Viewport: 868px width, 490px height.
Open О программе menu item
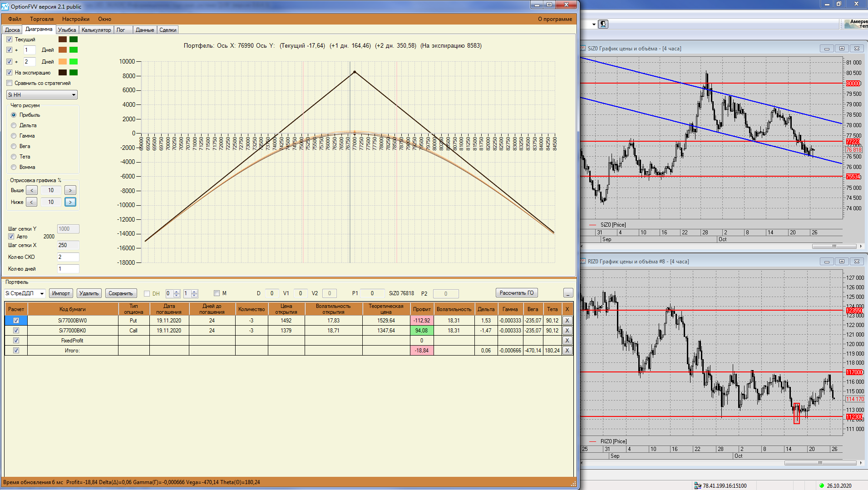pyautogui.click(x=555, y=19)
